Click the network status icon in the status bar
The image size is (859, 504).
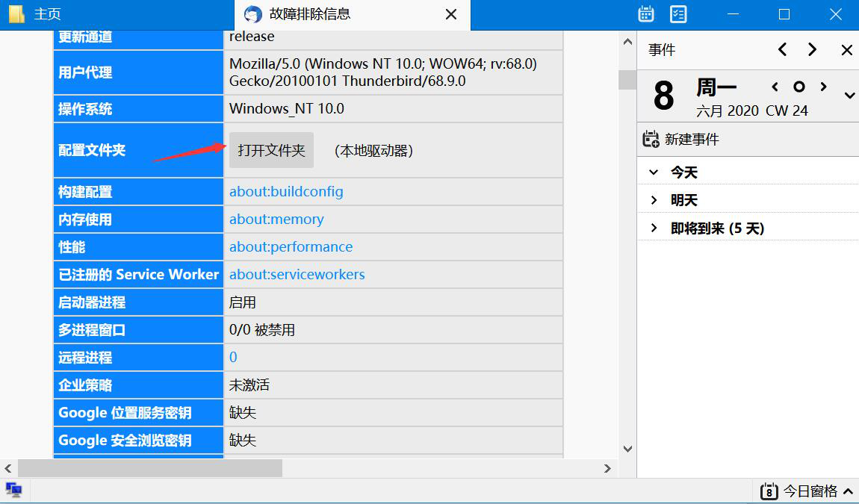point(14,491)
